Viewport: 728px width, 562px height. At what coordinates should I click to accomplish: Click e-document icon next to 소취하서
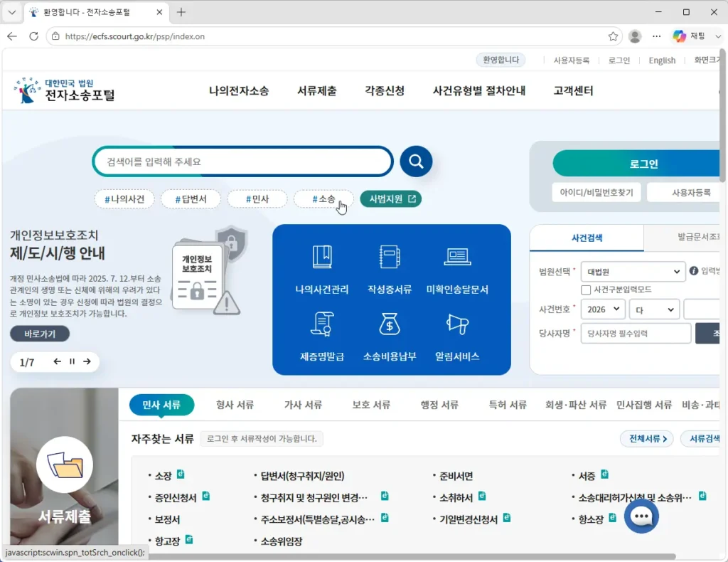(x=482, y=496)
